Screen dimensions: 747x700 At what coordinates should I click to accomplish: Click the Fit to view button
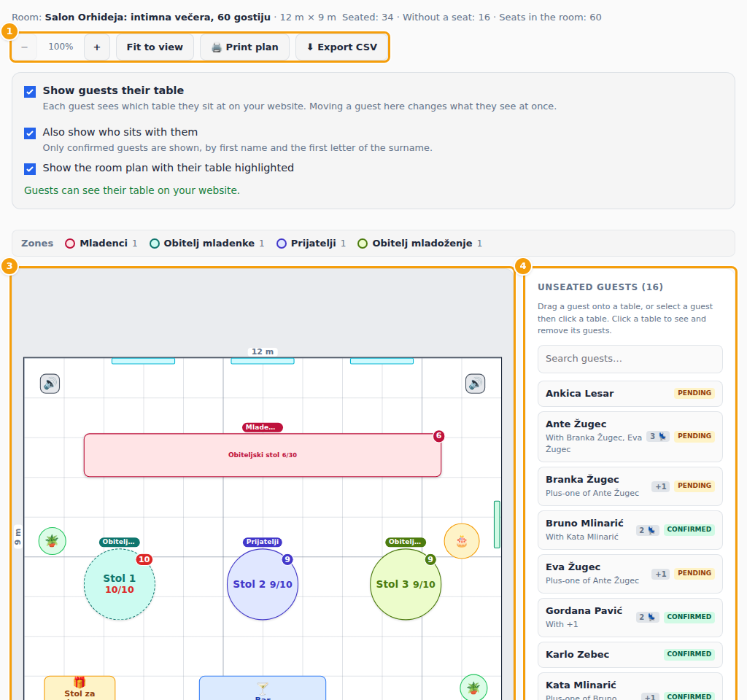(x=155, y=47)
